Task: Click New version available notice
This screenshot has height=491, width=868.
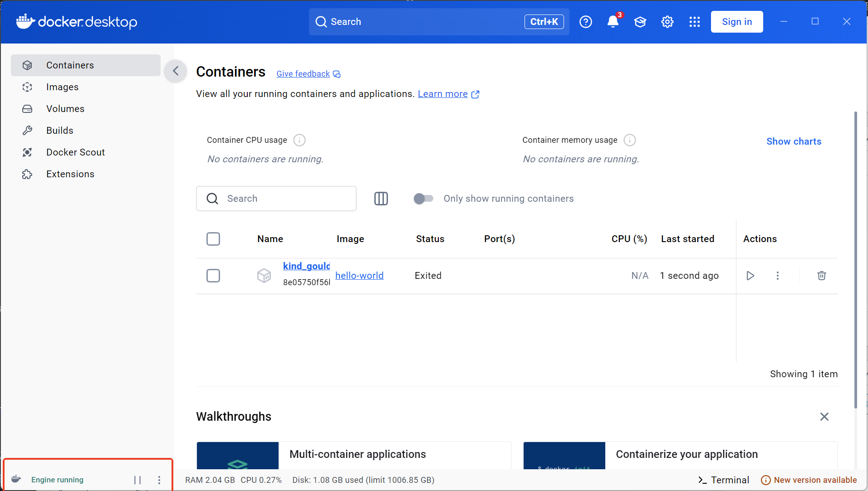Action: (x=809, y=480)
